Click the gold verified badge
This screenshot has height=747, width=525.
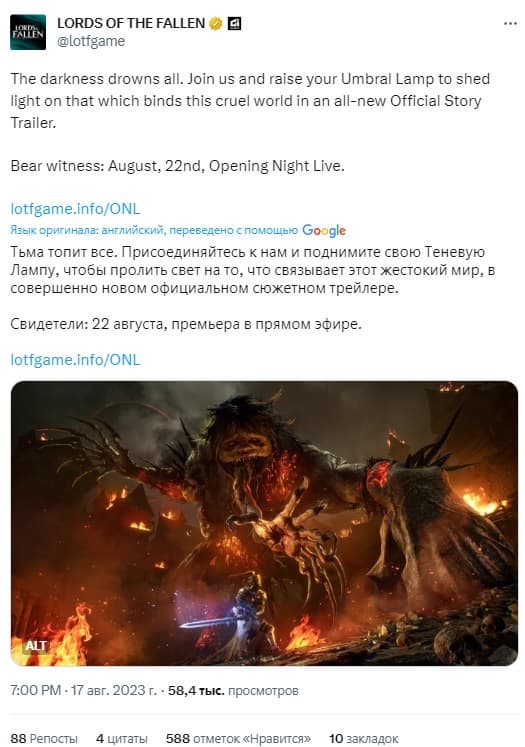click(x=216, y=23)
